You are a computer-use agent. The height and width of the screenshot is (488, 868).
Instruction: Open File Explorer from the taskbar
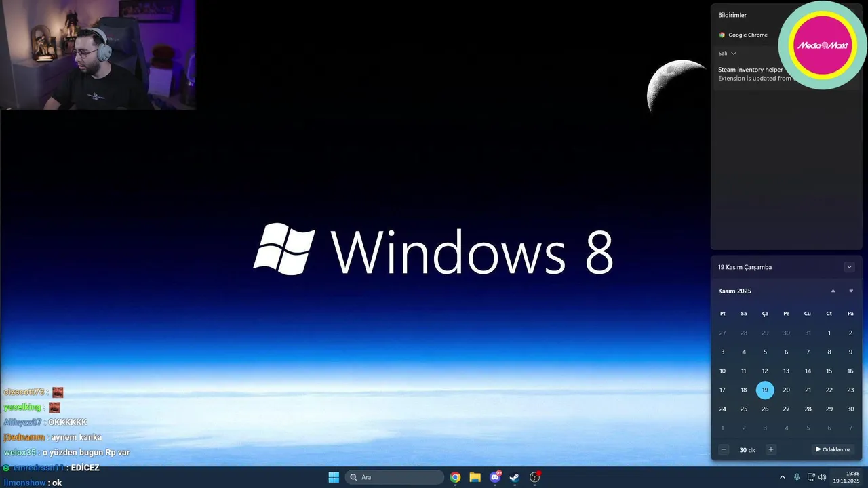(475, 477)
